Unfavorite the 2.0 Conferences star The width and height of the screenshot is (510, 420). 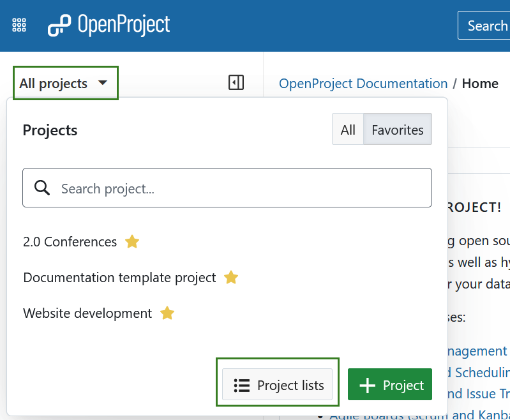tap(132, 242)
